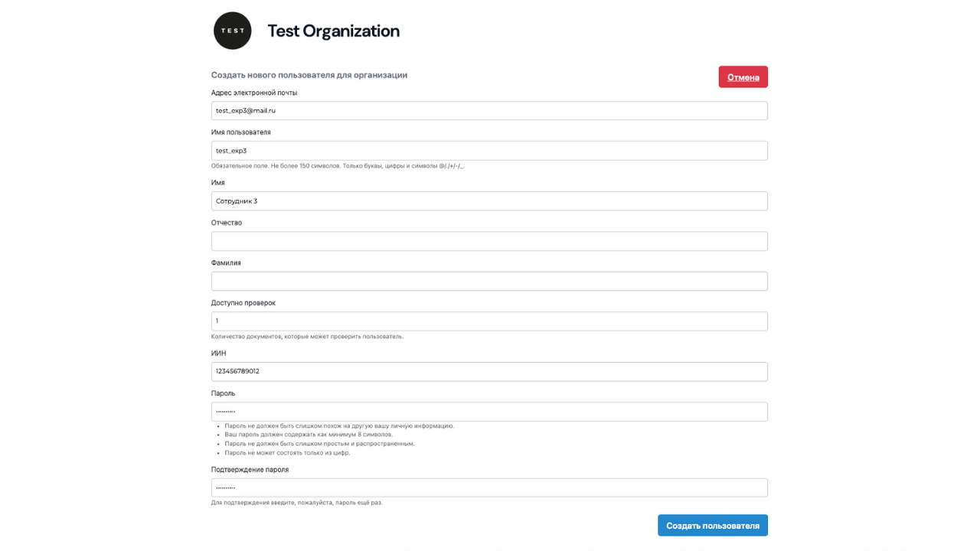Click the Создать нового пользователя для организации heading

(x=309, y=75)
